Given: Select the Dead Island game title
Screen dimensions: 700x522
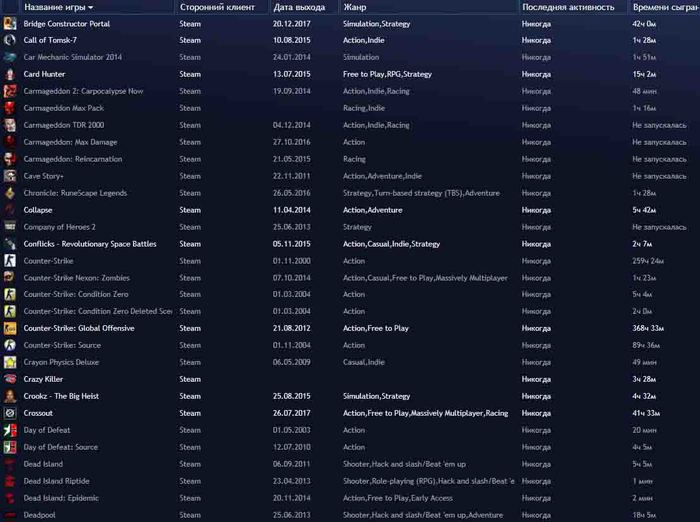Looking at the screenshot, I should pyautogui.click(x=43, y=464).
